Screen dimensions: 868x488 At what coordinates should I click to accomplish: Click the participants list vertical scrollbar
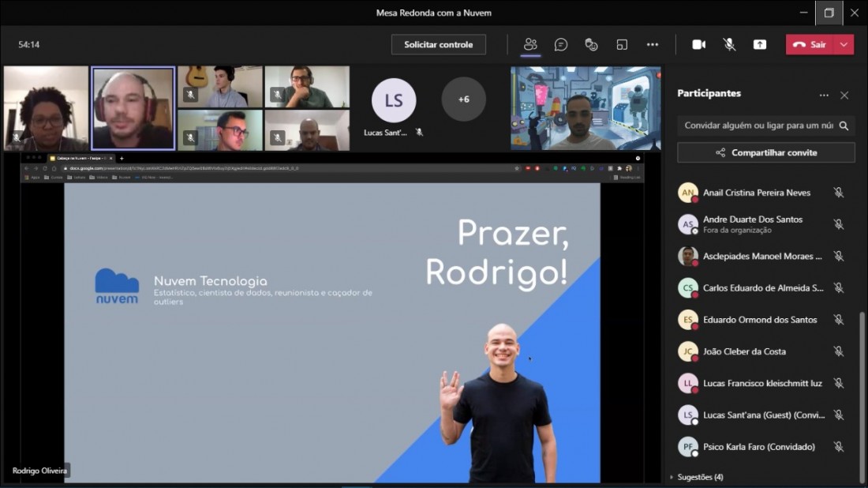[861, 395]
